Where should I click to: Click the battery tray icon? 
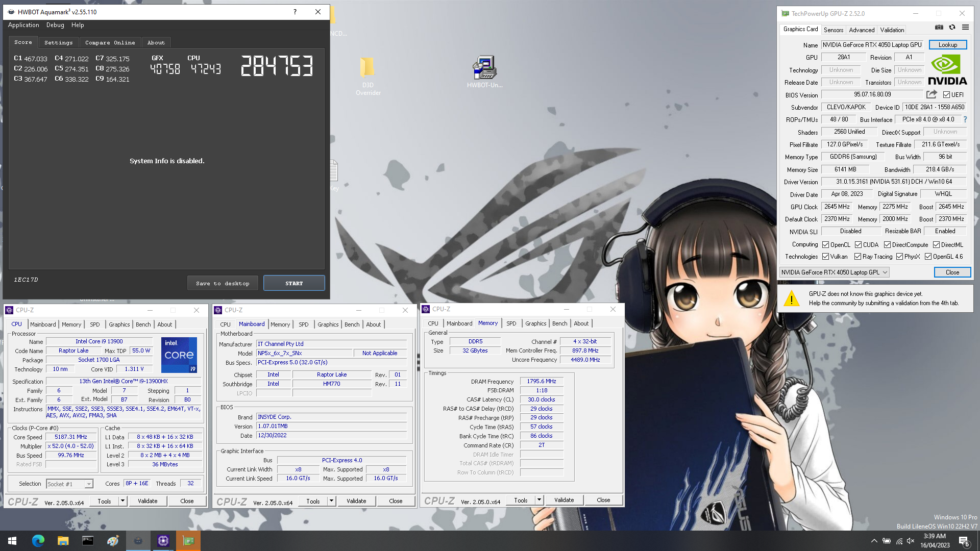887,541
